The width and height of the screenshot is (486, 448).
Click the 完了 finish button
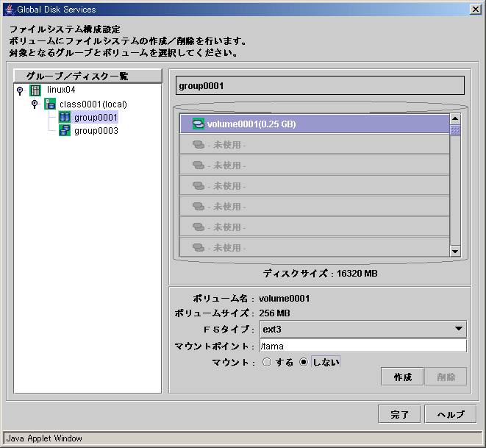point(399,414)
